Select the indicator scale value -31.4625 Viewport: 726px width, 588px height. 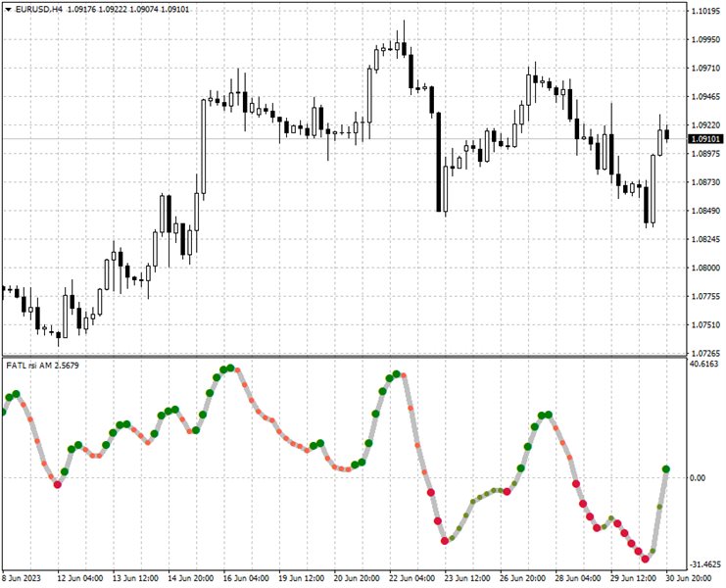tap(705, 564)
